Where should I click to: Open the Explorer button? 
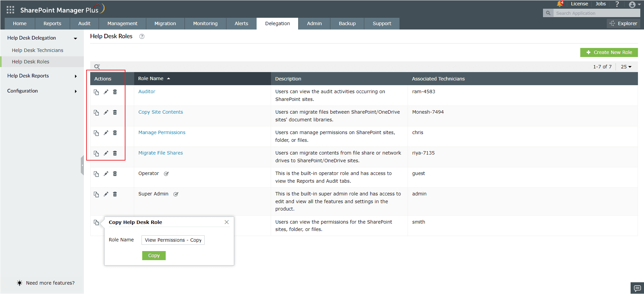pyautogui.click(x=624, y=23)
